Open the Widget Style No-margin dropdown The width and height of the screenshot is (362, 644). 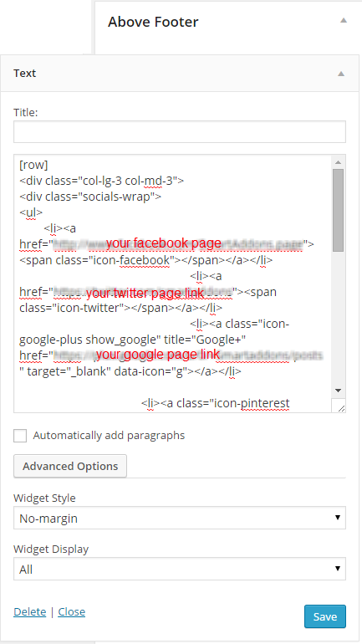tap(180, 518)
